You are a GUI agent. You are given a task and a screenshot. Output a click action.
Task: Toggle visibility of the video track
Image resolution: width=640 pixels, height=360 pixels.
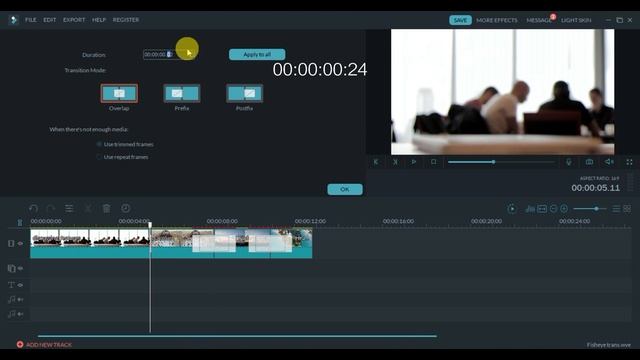tap(20, 243)
